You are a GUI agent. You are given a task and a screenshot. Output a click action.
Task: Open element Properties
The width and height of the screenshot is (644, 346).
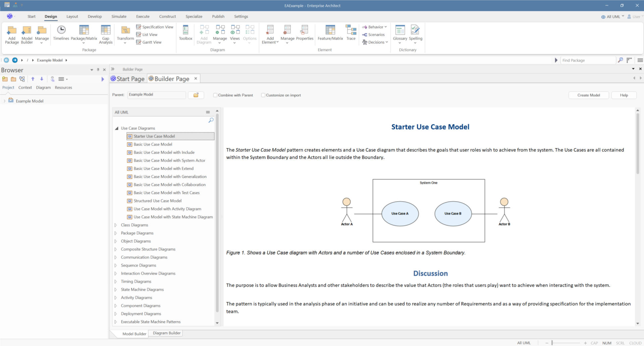pyautogui.click(x=305, y=33)
